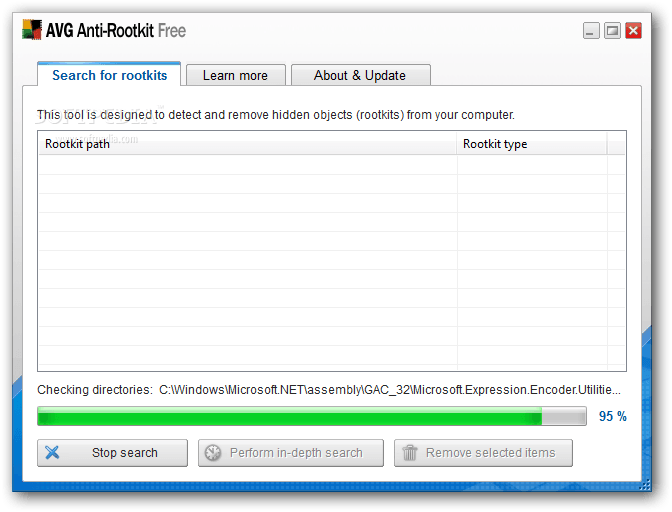Go to the About & Update tab

click(359, 75)
